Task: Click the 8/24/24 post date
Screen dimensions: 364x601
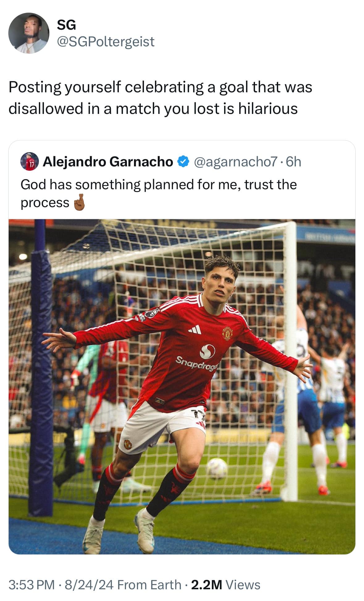Action: pyautogui.click(x=87, y=585)
